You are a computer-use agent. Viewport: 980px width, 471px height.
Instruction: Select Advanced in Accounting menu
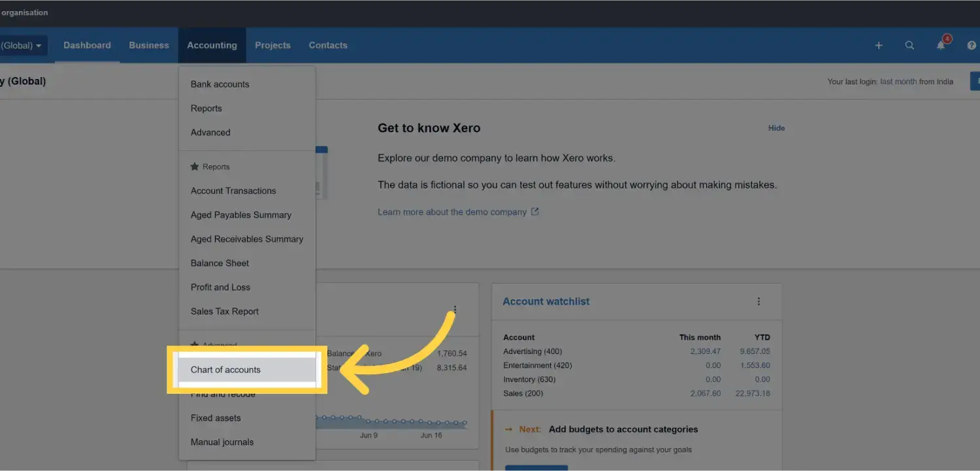[247, 133]
